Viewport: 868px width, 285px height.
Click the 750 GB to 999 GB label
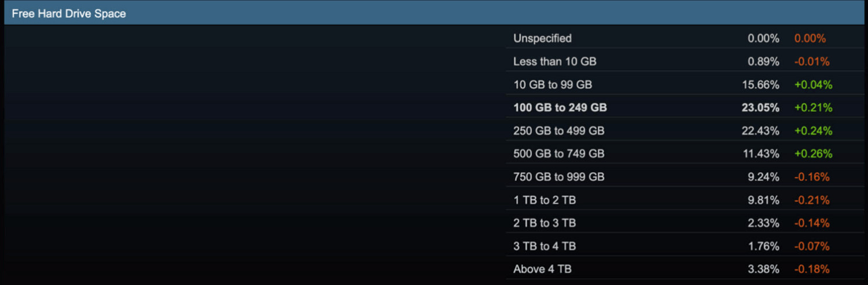coord(558,177)
